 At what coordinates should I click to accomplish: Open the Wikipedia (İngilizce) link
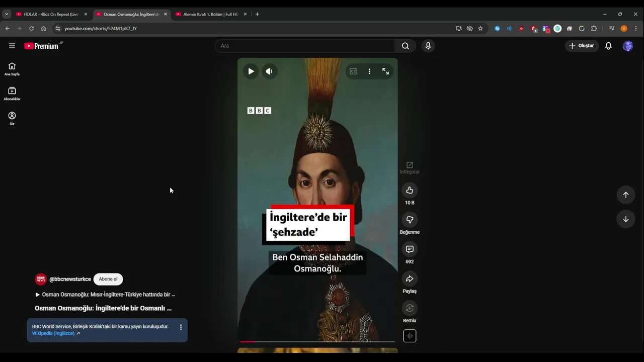56,333
